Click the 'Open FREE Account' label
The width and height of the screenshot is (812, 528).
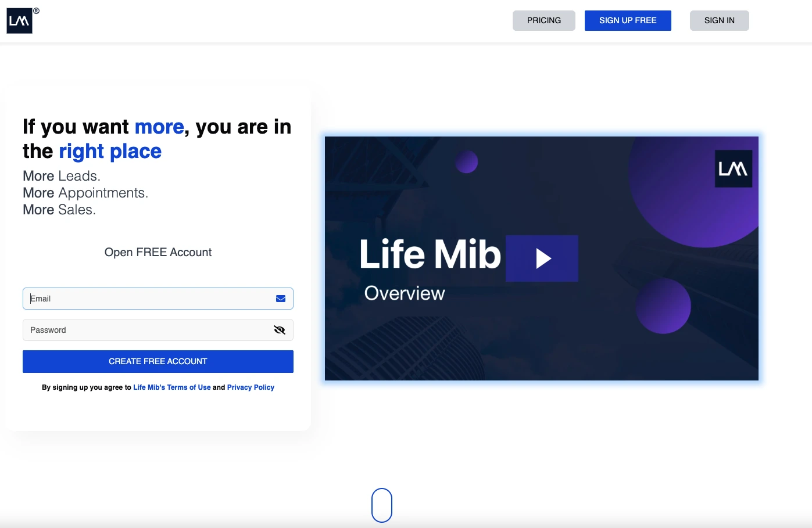(x=158, y=252)
